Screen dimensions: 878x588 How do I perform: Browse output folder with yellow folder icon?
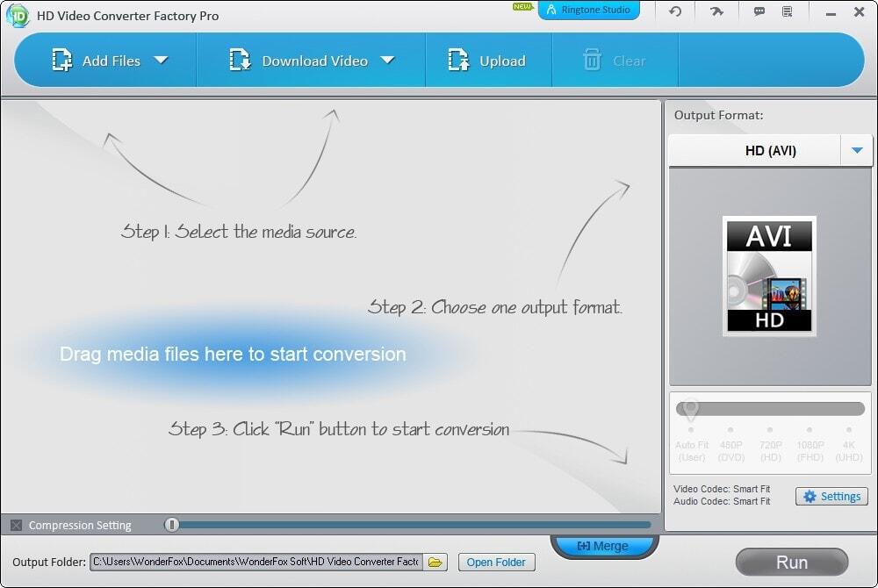[x=435, y=562]
